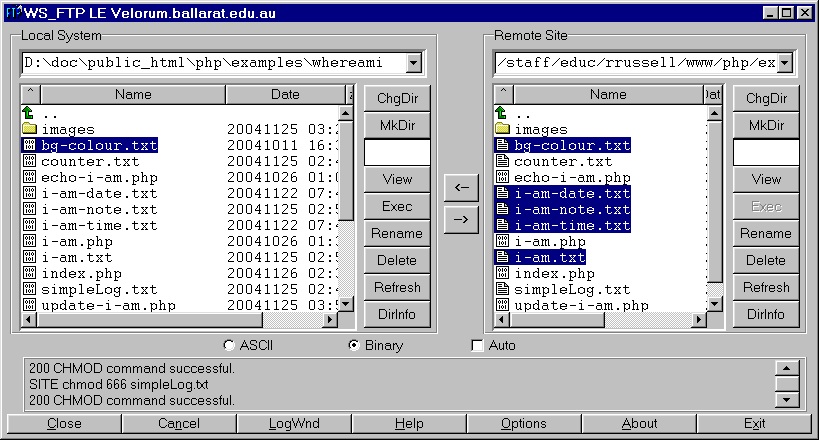Click the WS_FTP title bar application icon

pyautogui.click(x=14, y=12)
